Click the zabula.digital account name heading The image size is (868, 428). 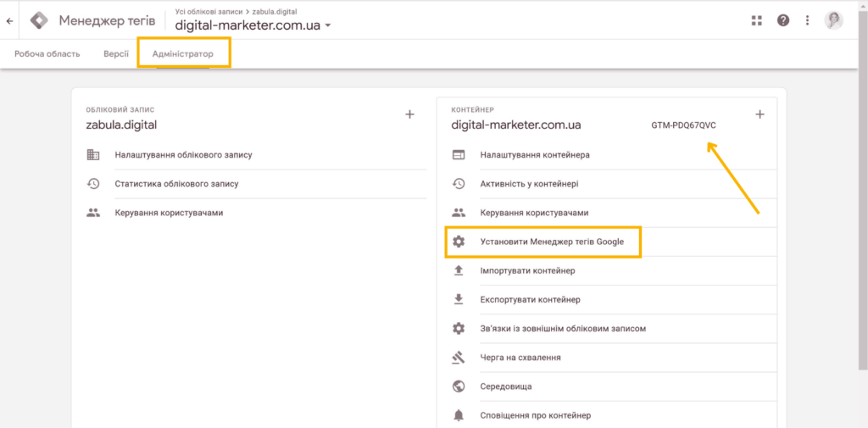coord(121,125)
